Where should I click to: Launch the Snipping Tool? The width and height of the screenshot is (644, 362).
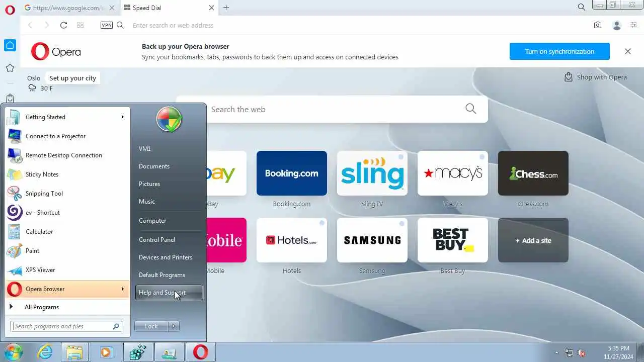pyautogui.click(x=67, y=194)
